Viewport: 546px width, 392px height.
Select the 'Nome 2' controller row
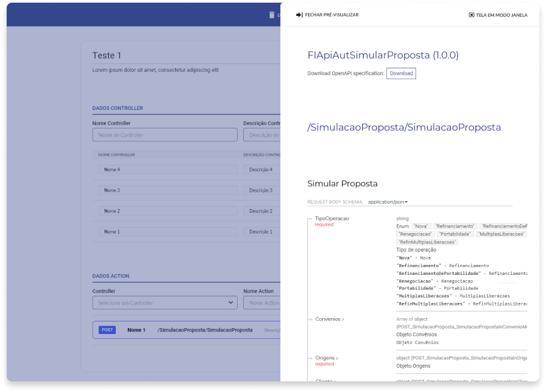(167, 211)
